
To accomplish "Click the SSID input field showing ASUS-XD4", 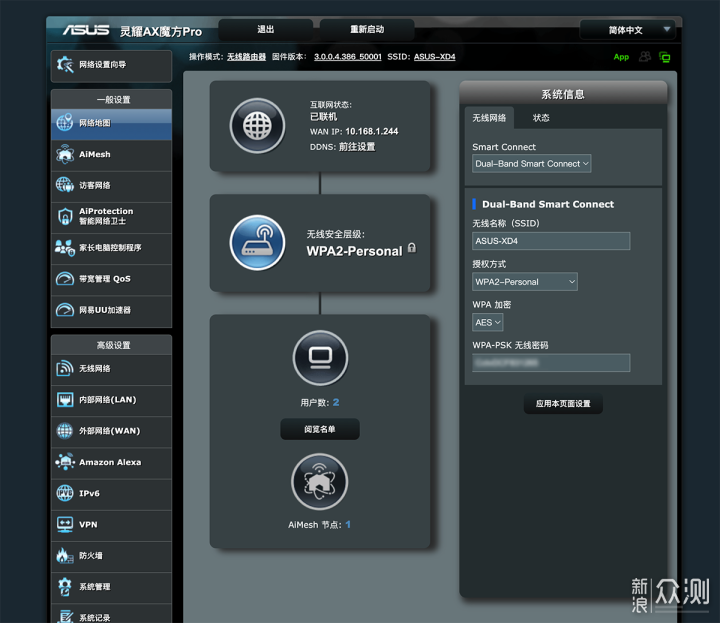I will point(551,241).
